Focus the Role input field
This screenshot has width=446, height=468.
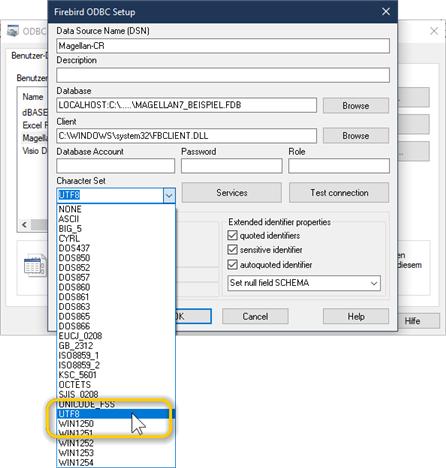(339, 166)
